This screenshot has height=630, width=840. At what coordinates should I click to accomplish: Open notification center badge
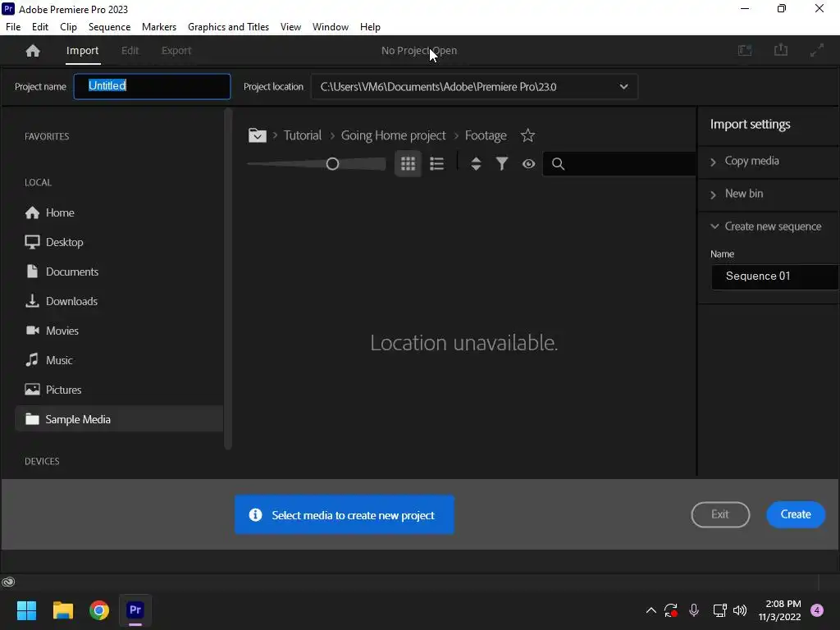coord(817,610)
